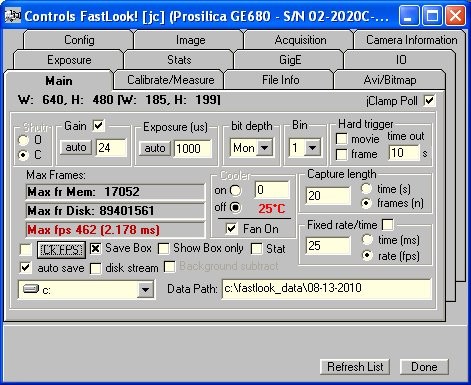
Task: Minimize the Controls FastLook window
Action: (x=409, y=15)
